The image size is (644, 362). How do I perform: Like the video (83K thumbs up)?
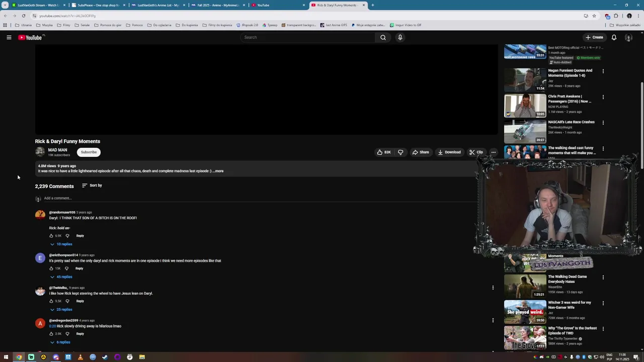(384, 152)
